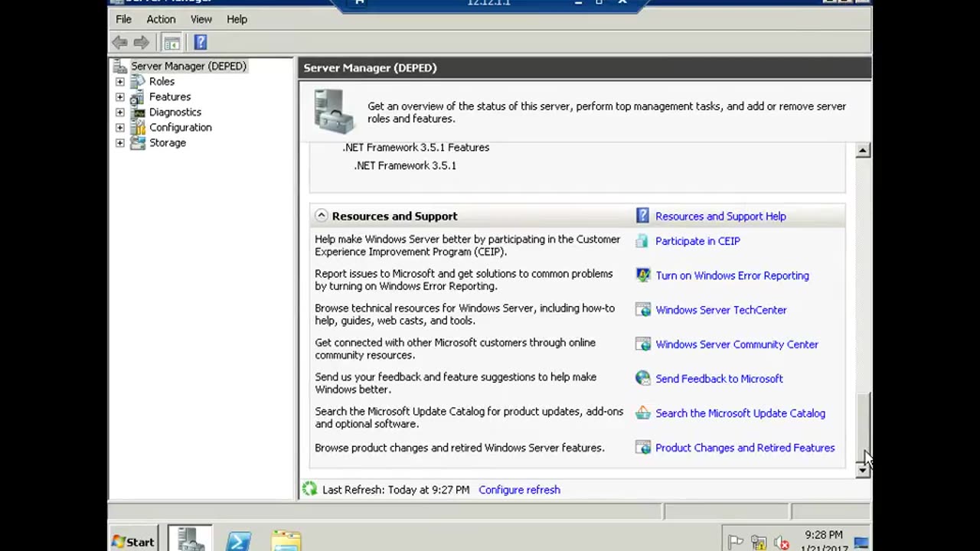Click the Back arrow toolbar icon
The image size is (980, 551).
point(119,43)
